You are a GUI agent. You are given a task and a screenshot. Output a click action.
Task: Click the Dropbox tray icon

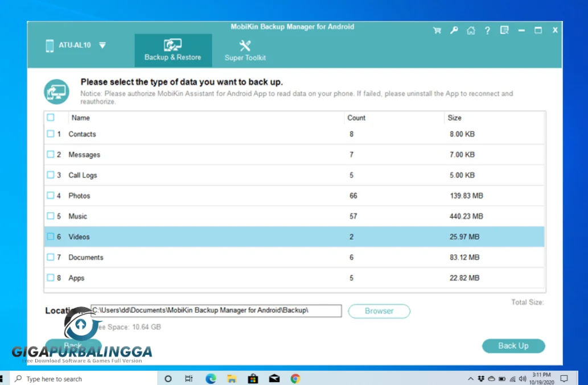point(481,379)
